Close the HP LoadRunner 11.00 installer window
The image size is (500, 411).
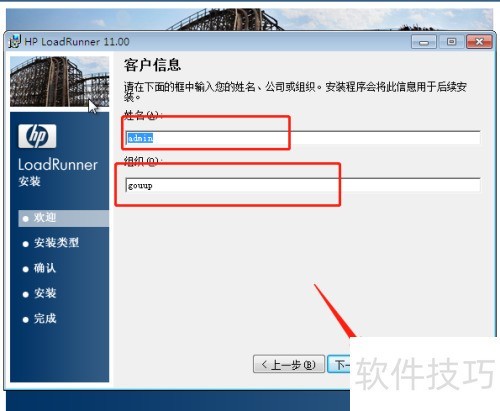click(479, 42)
